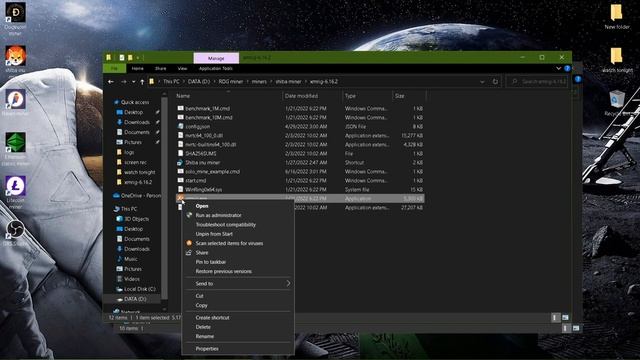The image size is (640, 360).
Task: Refresh the current folder view
Action: [x=495, y=82]
